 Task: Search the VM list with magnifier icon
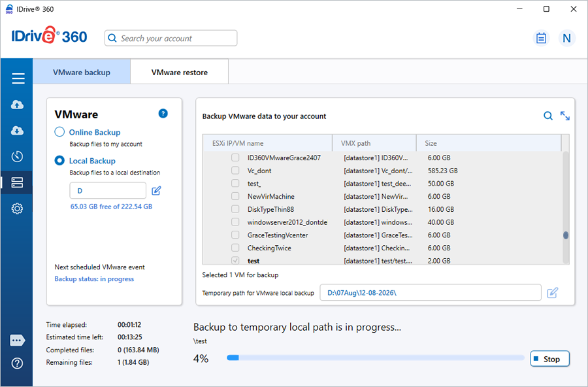tap(548, 116)
